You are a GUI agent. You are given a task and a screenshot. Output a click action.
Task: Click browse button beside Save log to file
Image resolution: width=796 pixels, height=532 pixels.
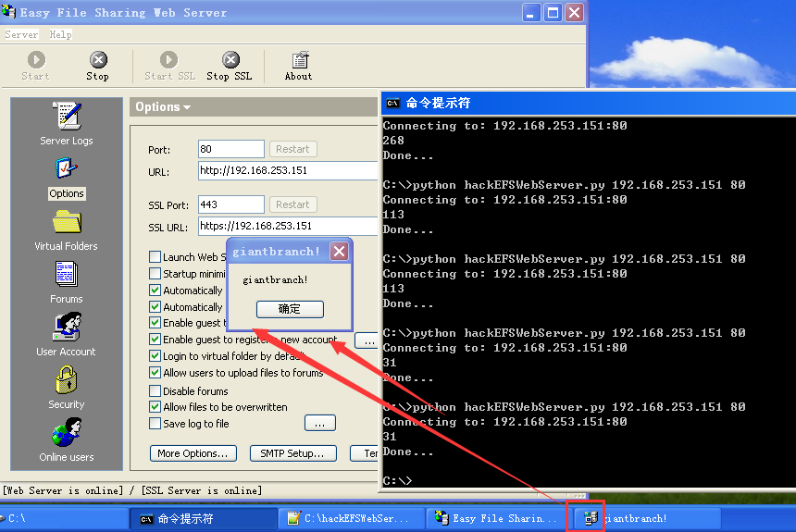tap(320, 424)
